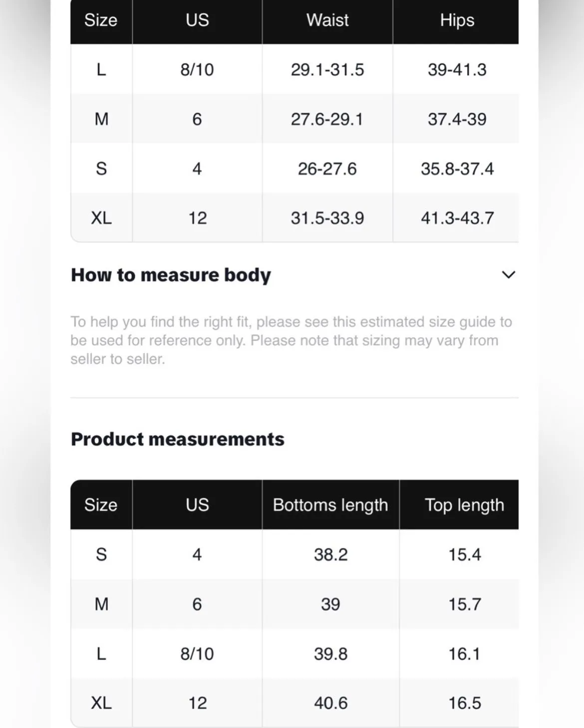Click top length value 15.7
584x728 pixels.
coord(464,604)
